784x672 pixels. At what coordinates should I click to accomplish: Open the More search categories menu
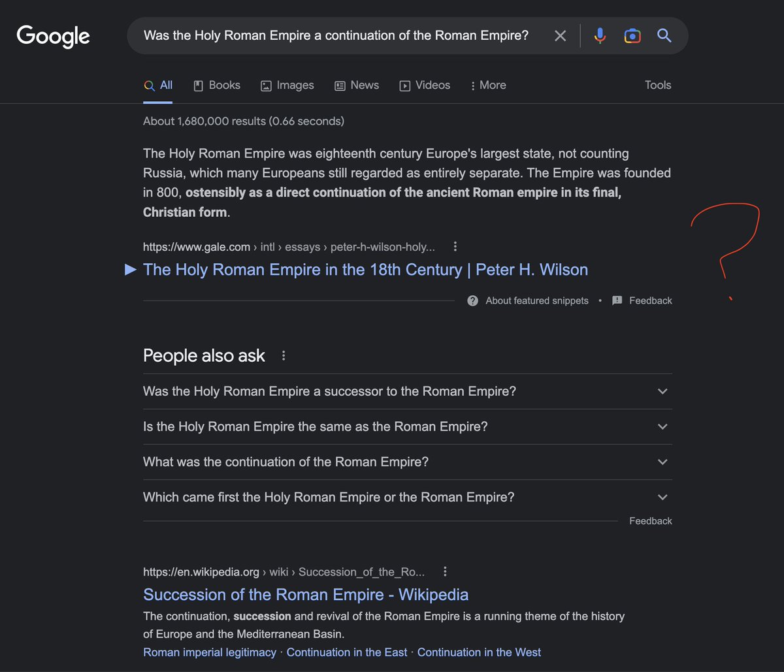tap(488, 86)
